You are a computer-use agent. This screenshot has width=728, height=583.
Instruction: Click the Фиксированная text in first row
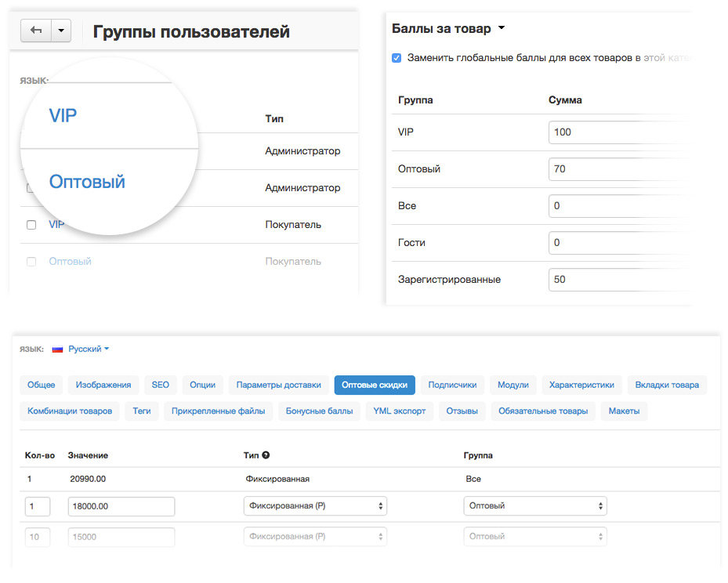277,479
